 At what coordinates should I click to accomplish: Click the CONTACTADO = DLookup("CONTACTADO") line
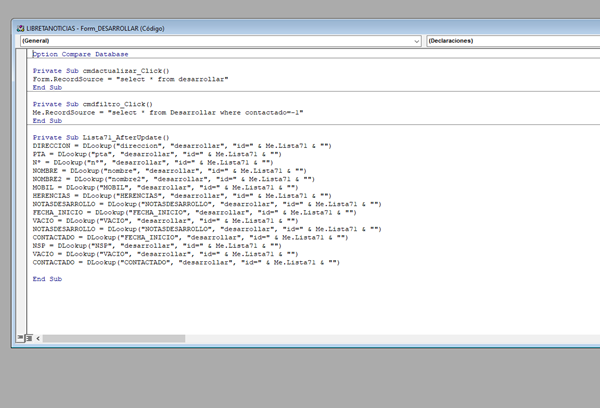point(186,263)
